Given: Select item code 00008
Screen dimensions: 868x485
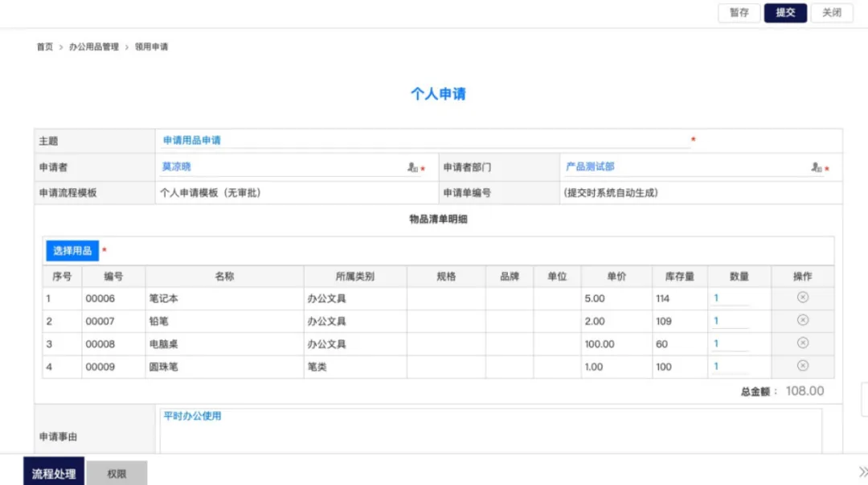Looking at the screenshot, I should click(100, 343).
